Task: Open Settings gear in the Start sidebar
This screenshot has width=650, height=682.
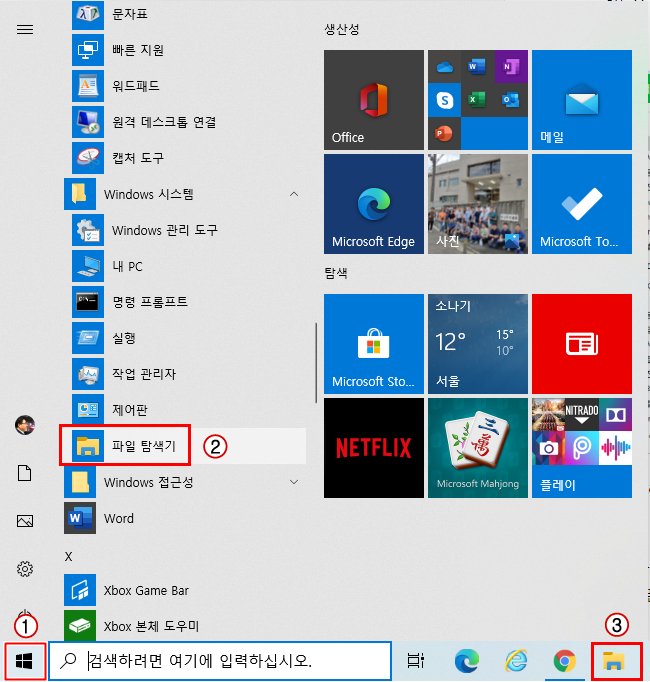Action: (x=25, y=568)
